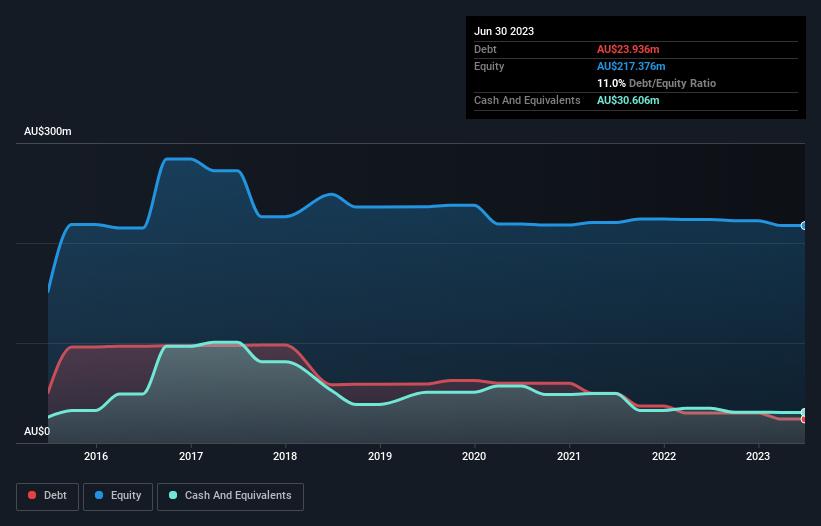The height and width of the screenshot is (526, 821).
Task: Click the teal Cash legend dot
Action: pos(173,495)
